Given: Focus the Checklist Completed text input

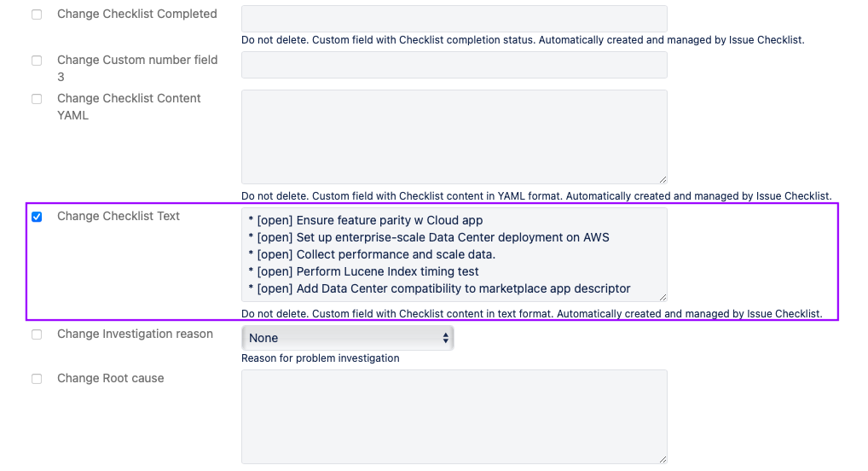Looking at the screenshot, I should click(454, 19).
